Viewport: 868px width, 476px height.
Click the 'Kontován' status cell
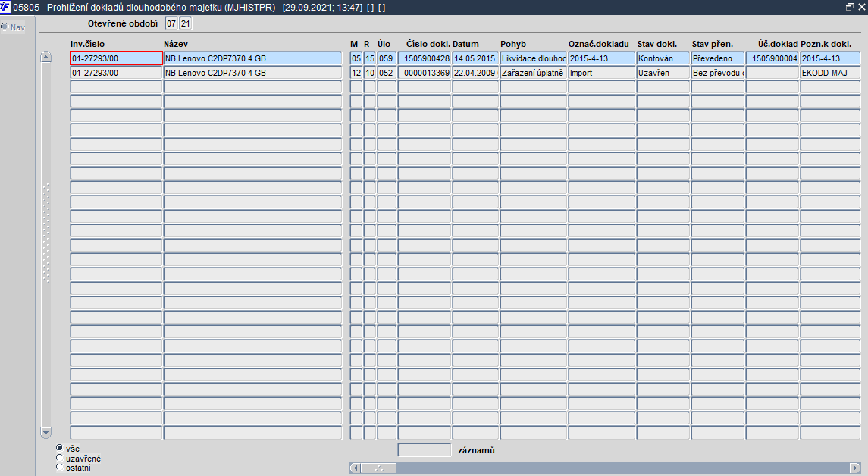[x=663, y=58]
